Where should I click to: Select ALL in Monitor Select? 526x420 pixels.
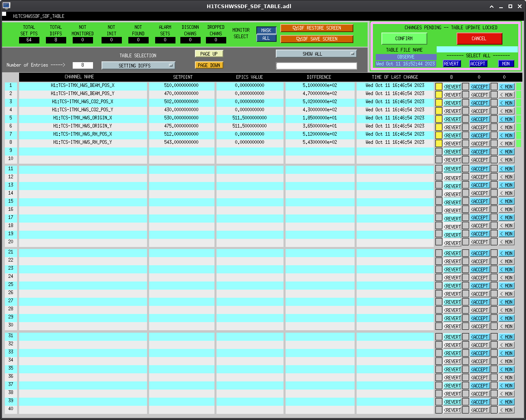(x=266, y=38)
